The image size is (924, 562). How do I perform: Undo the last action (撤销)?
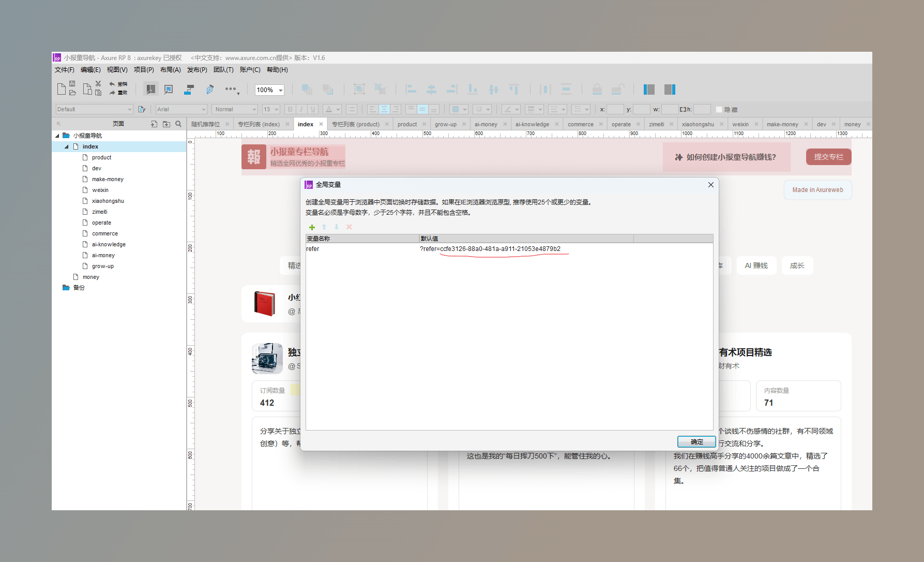(x=118, y=84)
